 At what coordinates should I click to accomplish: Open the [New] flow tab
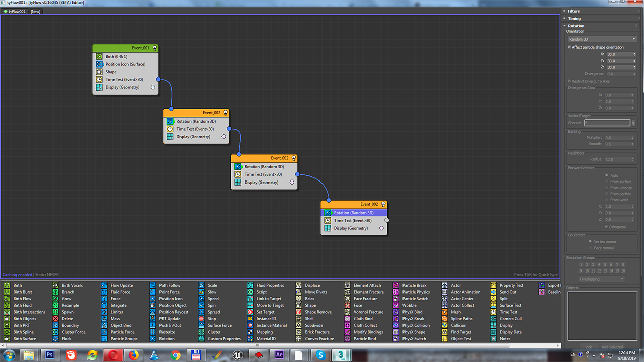point(35,11)
